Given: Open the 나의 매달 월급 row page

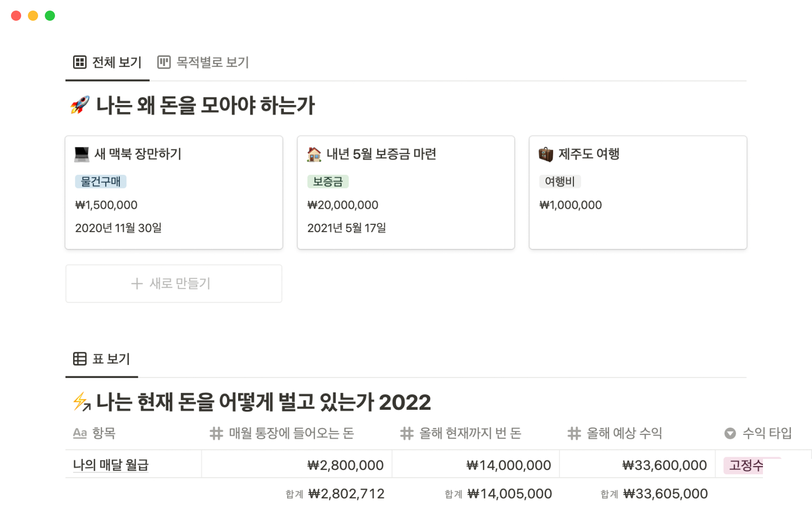Looking at the screenshot, I should (x=111, y=465).
